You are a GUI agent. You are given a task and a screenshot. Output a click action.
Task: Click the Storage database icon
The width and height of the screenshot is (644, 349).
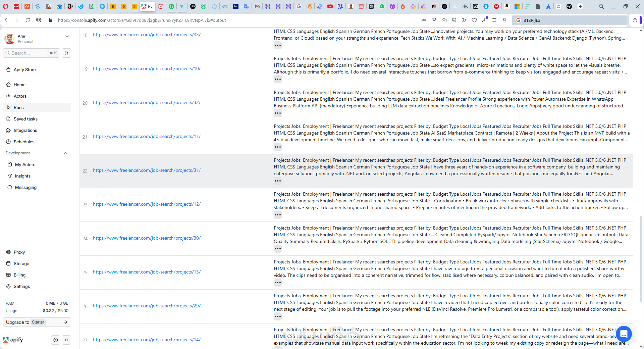pyautogui.click(x=8, y=263)
